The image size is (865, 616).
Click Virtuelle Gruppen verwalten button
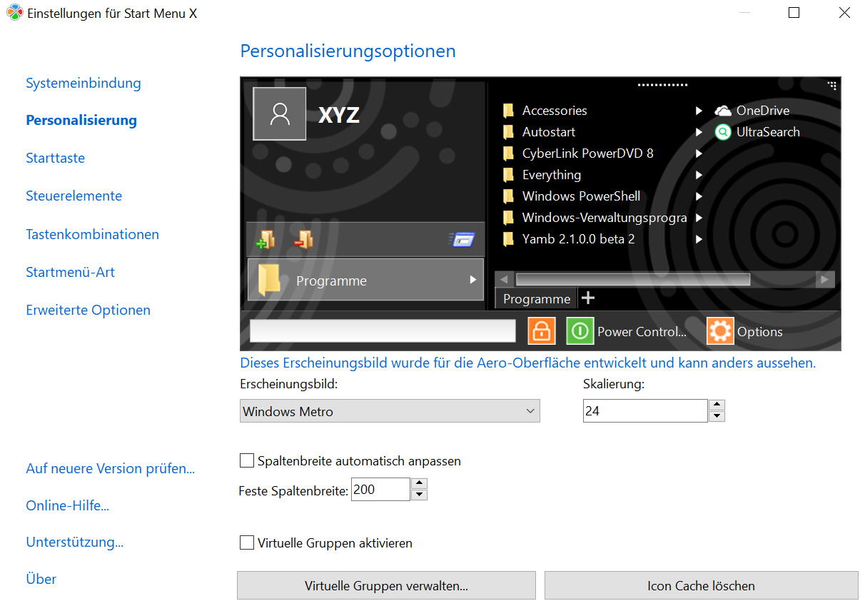(x=386, y=585)
